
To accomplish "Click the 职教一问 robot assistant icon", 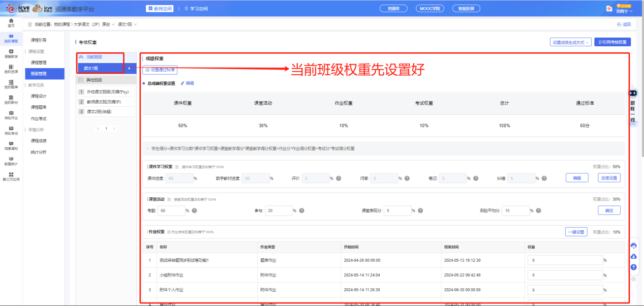I will pos(633,94).
